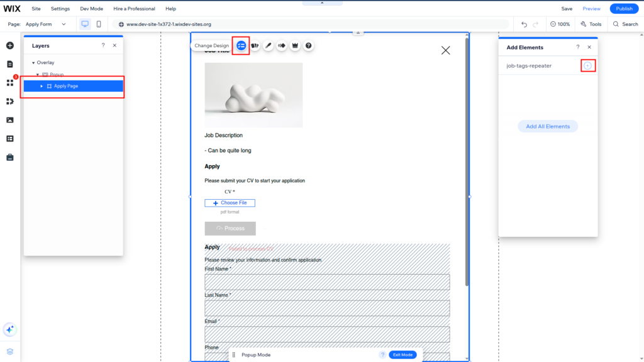This screenshot has height=362, width=644.
Task: Open the Add Apps sidebar icon with badge
Action: (x=9, y=82)
